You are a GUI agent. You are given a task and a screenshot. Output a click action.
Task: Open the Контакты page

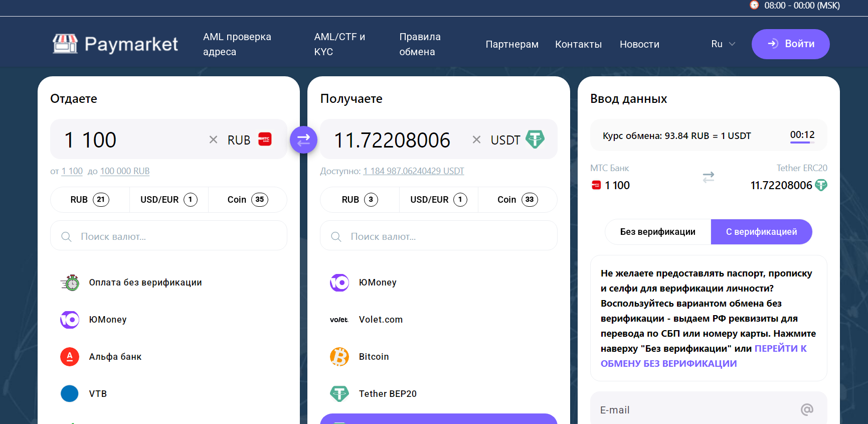coord(578,44)
